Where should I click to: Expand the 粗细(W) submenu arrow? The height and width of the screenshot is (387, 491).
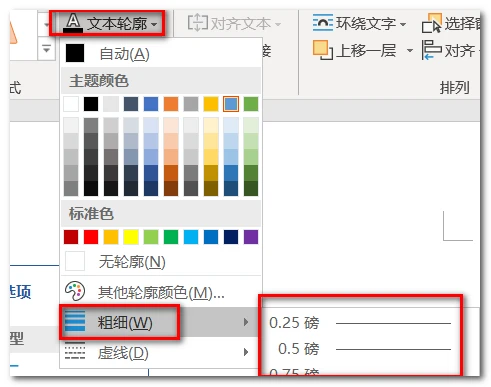tap(246, 322)
